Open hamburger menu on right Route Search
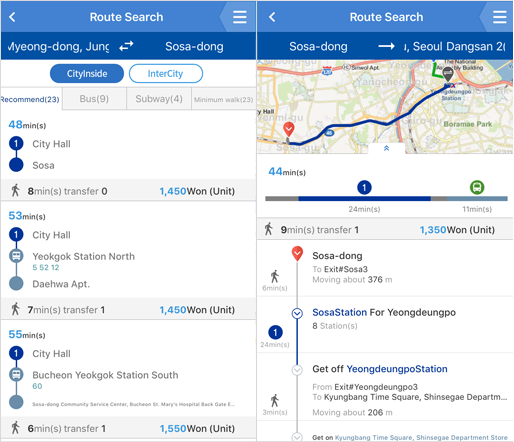This screenshot has height=442, width=514. point(499,17)
